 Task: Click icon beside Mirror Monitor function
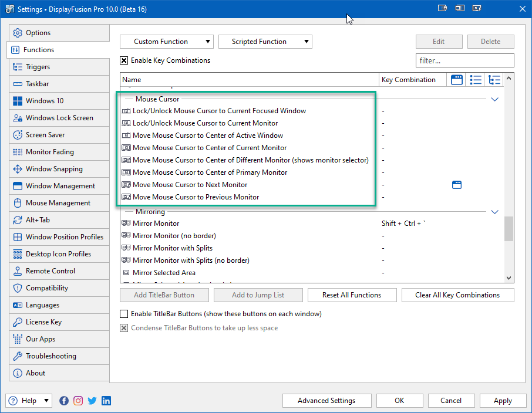pos(126,223)
